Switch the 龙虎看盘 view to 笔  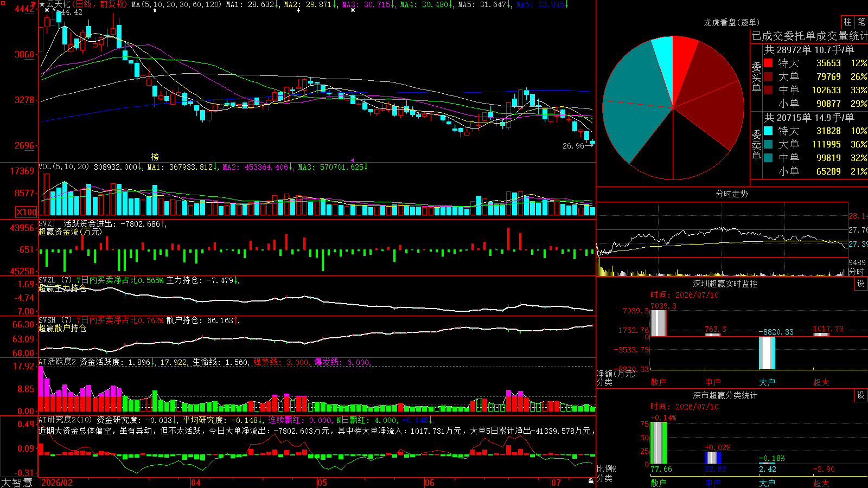click(861, 22)
